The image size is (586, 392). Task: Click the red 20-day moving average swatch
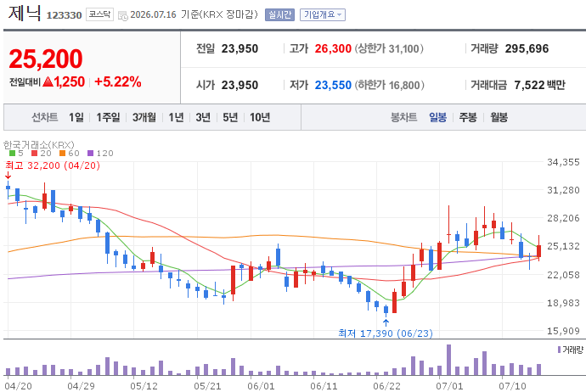click(x=34, y=153)
